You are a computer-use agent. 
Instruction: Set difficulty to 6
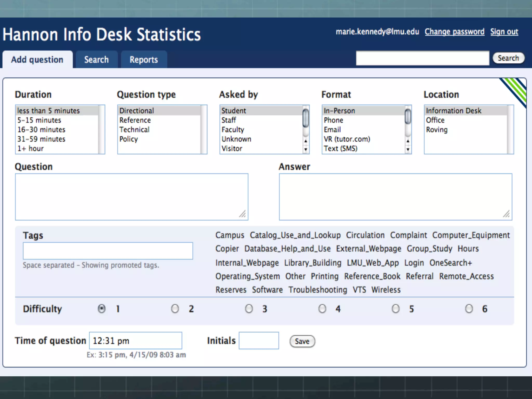469,309
